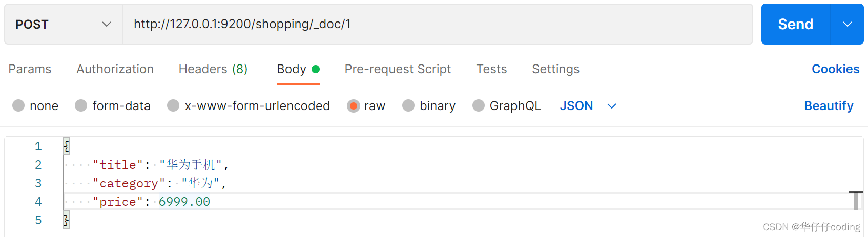Select the raw body radio button
This screenshot has width=868, height=237.
click(353, 106)
